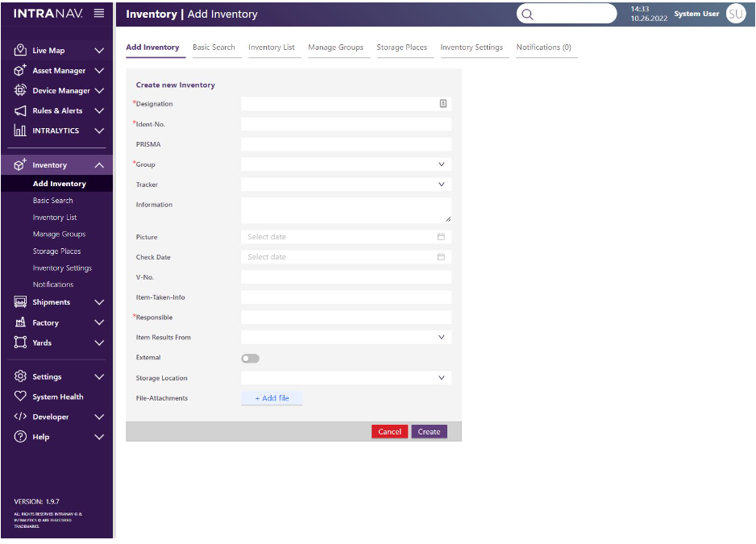Image resolution: width=756 pixels, height=544 pixels.
Task: Click the V-No. input field
Action: coord(347,276)
